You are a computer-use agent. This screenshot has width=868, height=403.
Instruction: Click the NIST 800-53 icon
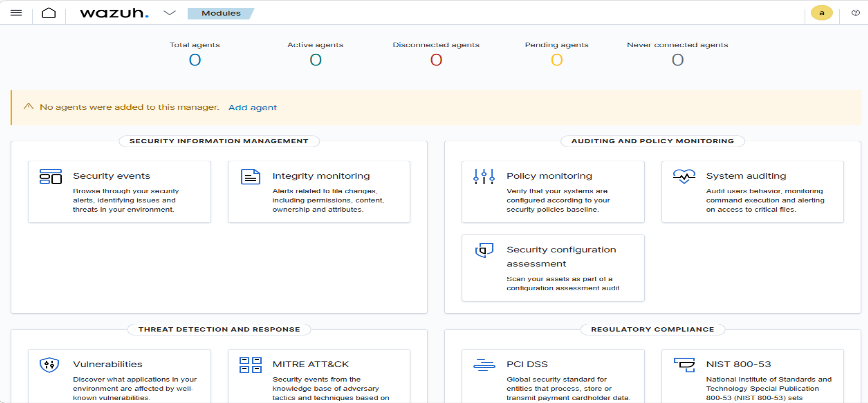684,365
